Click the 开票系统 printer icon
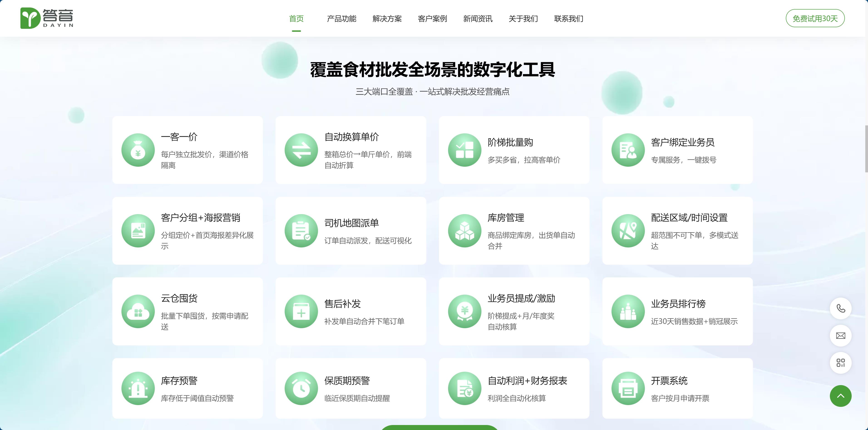The height and width of the screenshot is (430, 868). (628, 388)
